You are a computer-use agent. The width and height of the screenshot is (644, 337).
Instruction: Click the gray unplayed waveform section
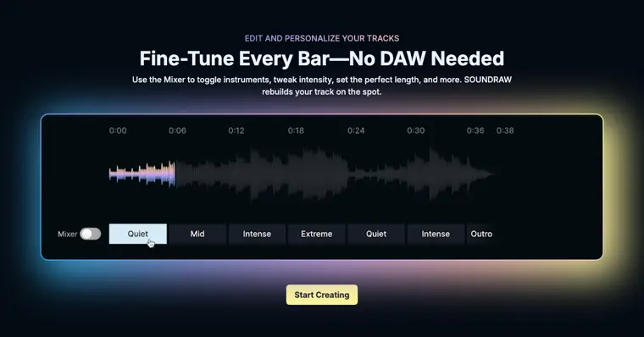point(335,174)
